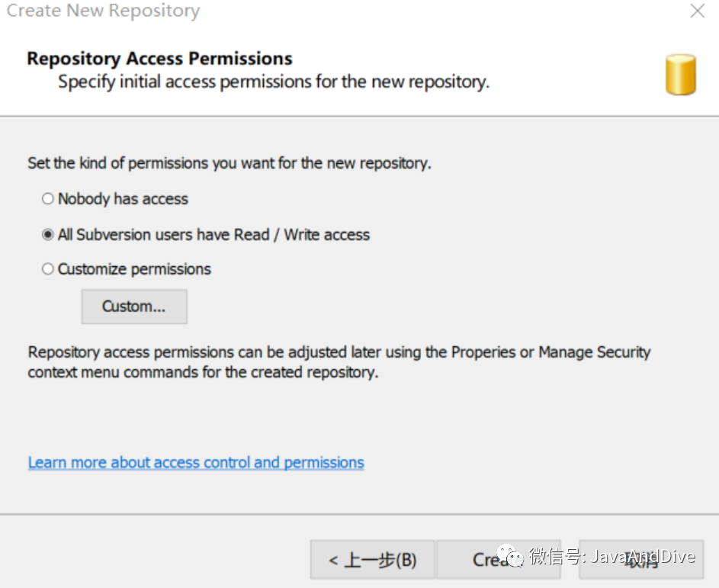
Task: Click the Repository Access Permissions heading
Action: 159,59
